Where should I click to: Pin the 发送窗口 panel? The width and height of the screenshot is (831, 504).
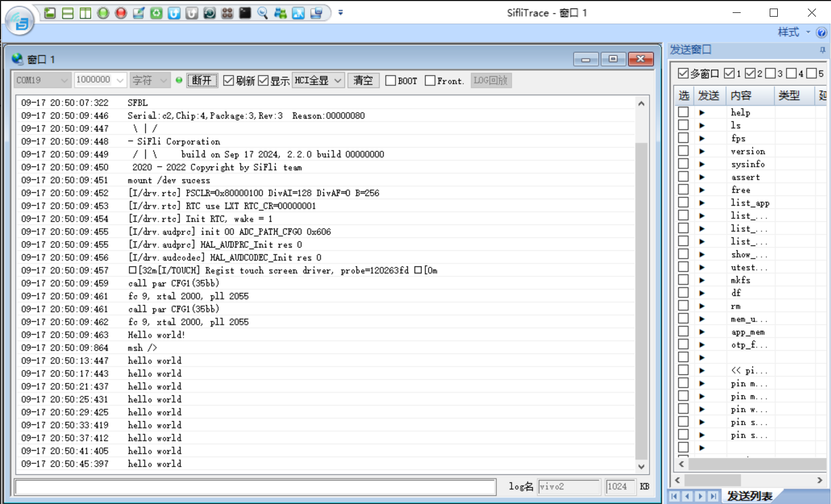tap(822, 50)
